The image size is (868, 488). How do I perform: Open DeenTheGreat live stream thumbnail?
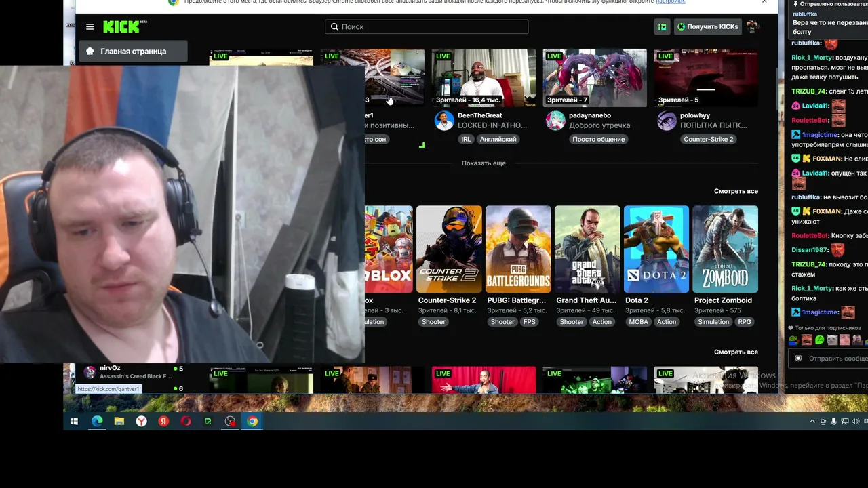(484, 78)
